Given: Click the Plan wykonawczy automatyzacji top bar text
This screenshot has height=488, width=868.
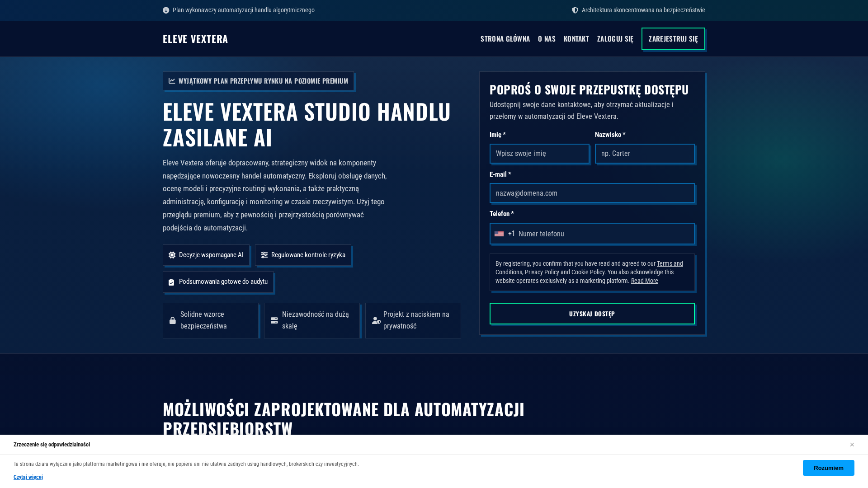Looking at the screenshot, I should coord(243,10).
